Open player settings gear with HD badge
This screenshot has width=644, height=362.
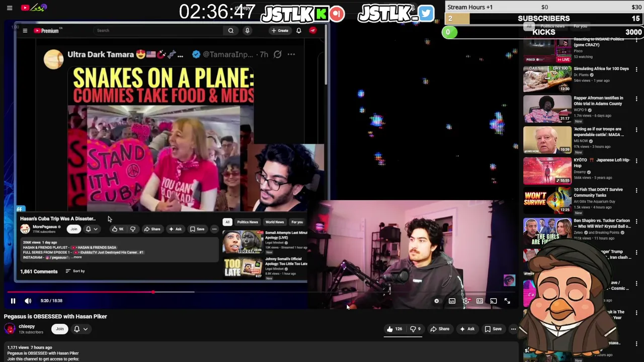466,301
